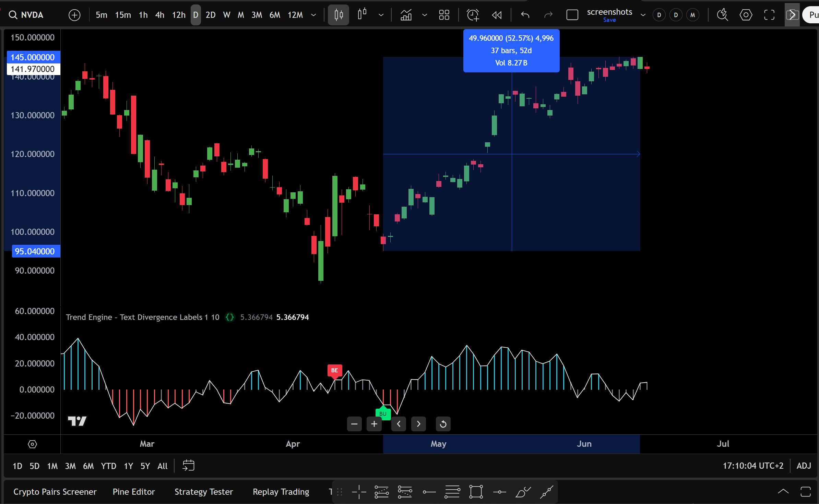Click the create alert clock icon
Screen dimensions: 819x504
click(x=473, y=15)
